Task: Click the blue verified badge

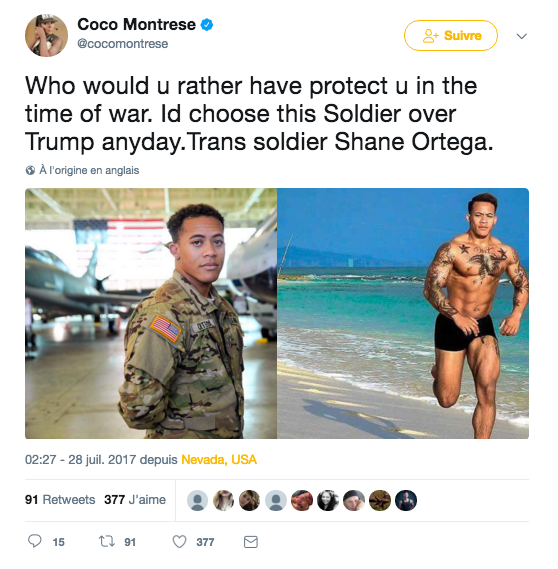Action: tap(207, 25)
